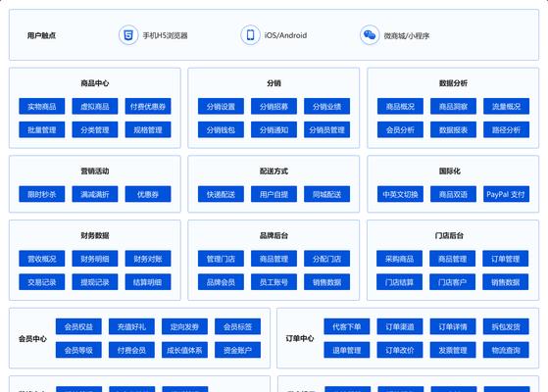
Task: Click the 分销设置 button
Action: pos(221,106)
